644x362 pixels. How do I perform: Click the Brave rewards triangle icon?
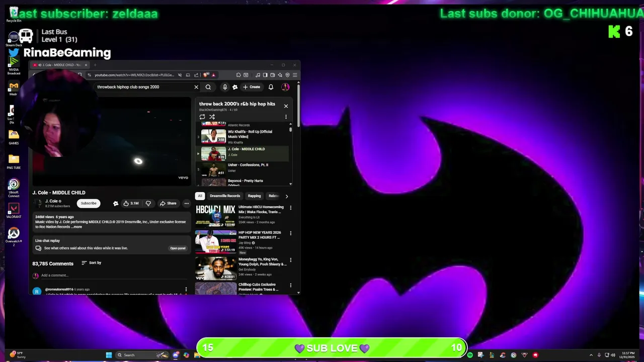213,75
